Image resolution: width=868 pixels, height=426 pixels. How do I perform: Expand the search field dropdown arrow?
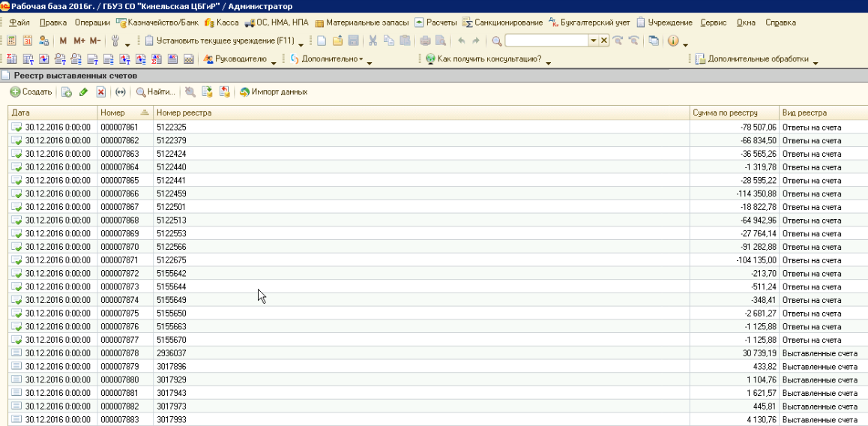[x=593, y=40]
